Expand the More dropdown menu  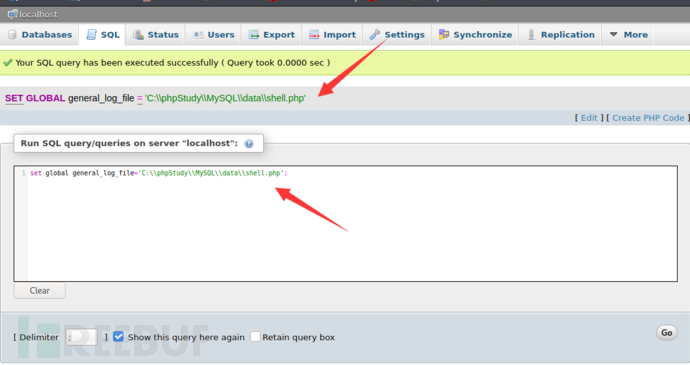[629, 35]
